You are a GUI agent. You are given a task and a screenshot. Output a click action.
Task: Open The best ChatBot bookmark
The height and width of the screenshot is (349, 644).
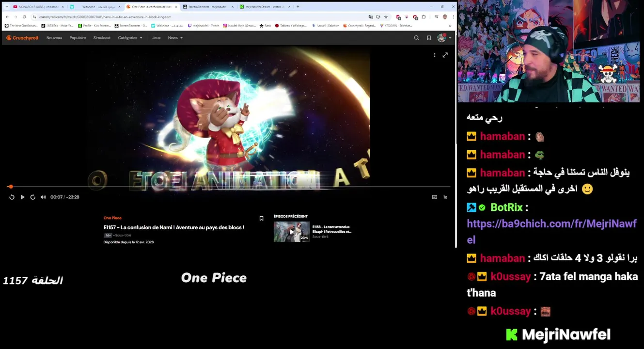21,26
